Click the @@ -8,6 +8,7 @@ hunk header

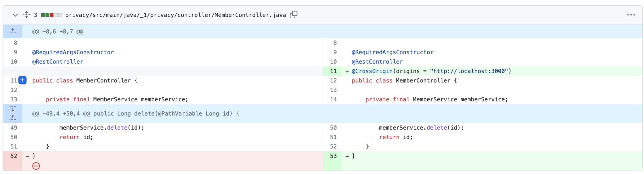point(58,32)
